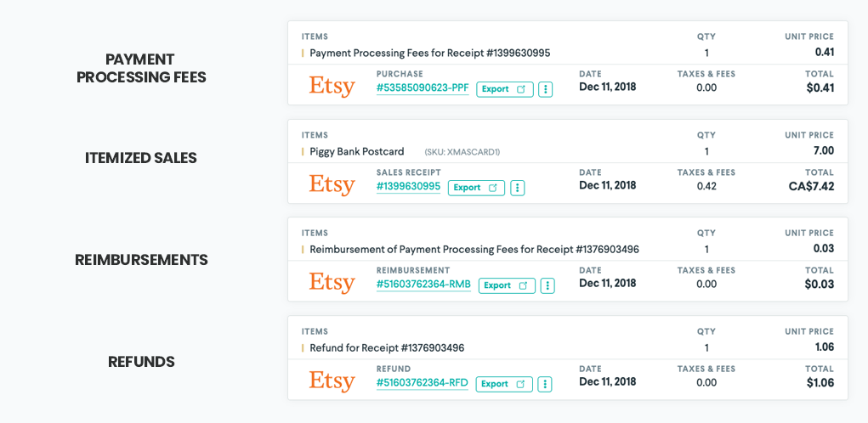The height and width of the screenshot is (423, 868).
Task: Click the CA$7.42 total amount
Action: click(811, 186)
